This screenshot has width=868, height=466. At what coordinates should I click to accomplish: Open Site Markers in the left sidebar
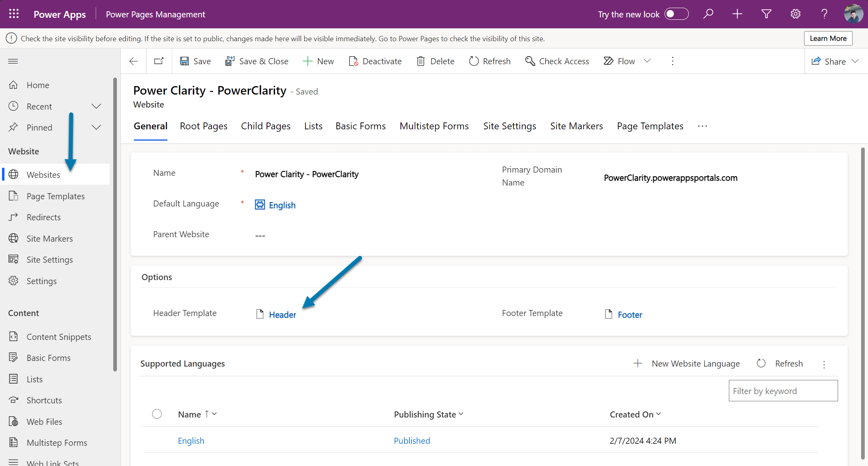(x=49, y=238)
